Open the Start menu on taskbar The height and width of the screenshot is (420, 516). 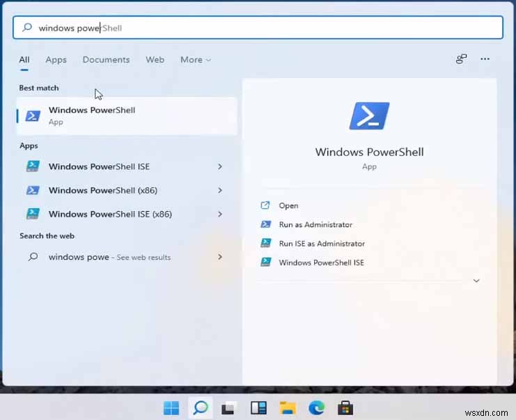(171, 408)
